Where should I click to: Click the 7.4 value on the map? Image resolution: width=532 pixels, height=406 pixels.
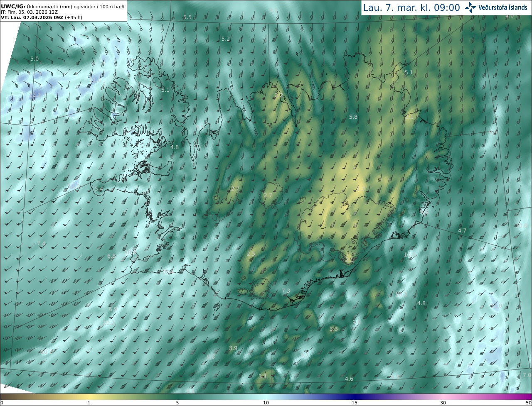41,244
